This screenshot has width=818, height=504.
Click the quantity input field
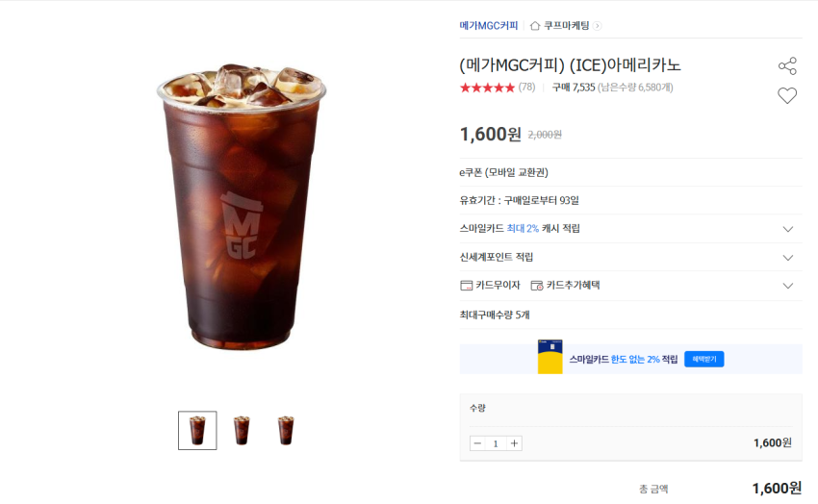click(x=496, y=443)
